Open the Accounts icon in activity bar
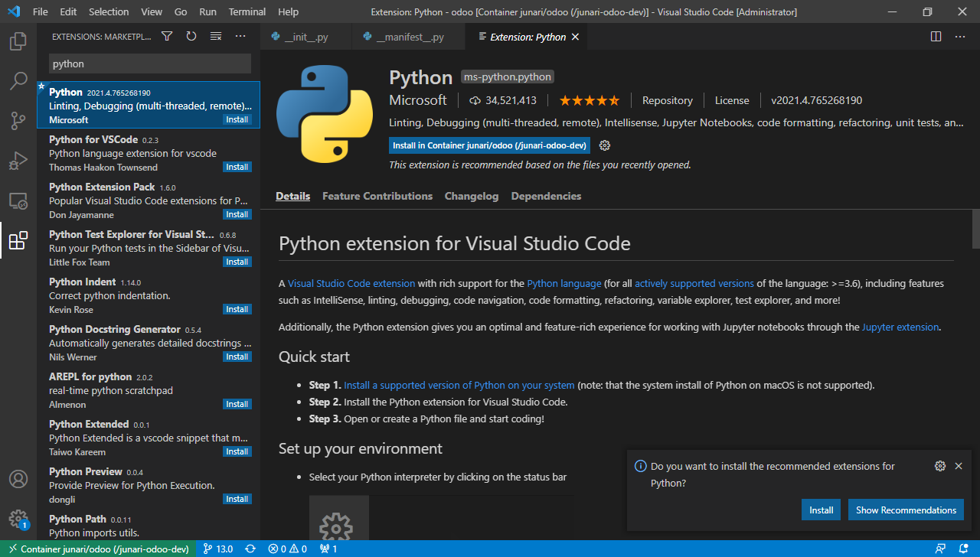This screenshot has width=980, height=557. pos(18,479)
